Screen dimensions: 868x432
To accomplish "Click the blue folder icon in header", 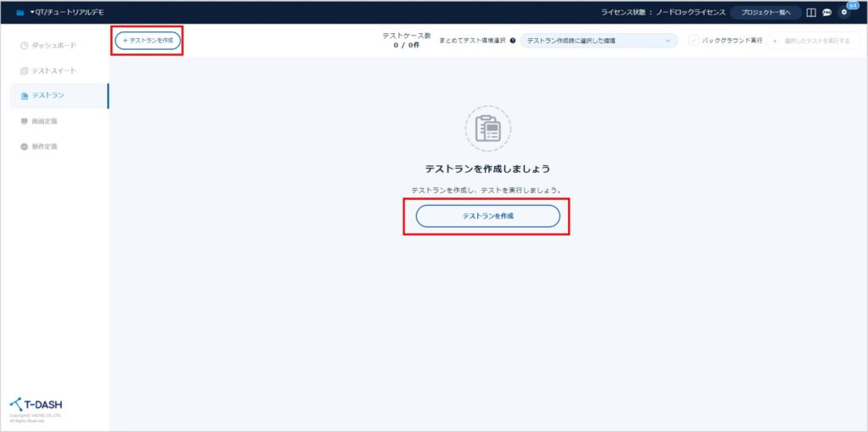I will tap(20, 13).
